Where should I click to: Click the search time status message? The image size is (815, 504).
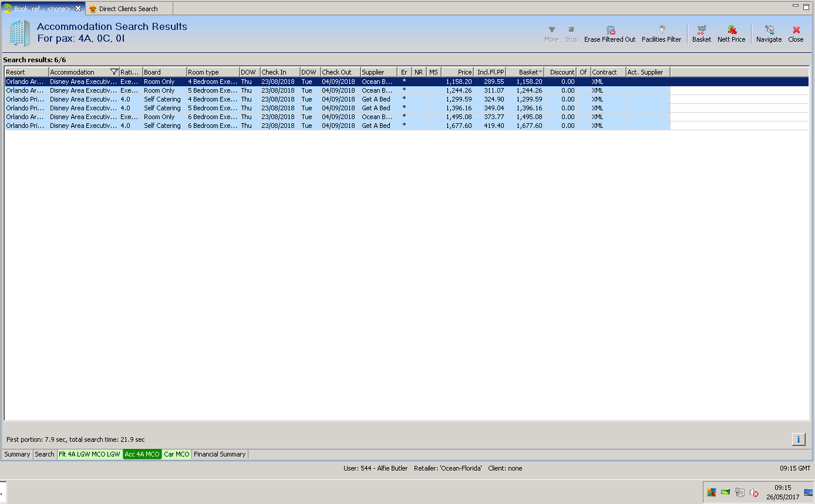pos(75,439)
